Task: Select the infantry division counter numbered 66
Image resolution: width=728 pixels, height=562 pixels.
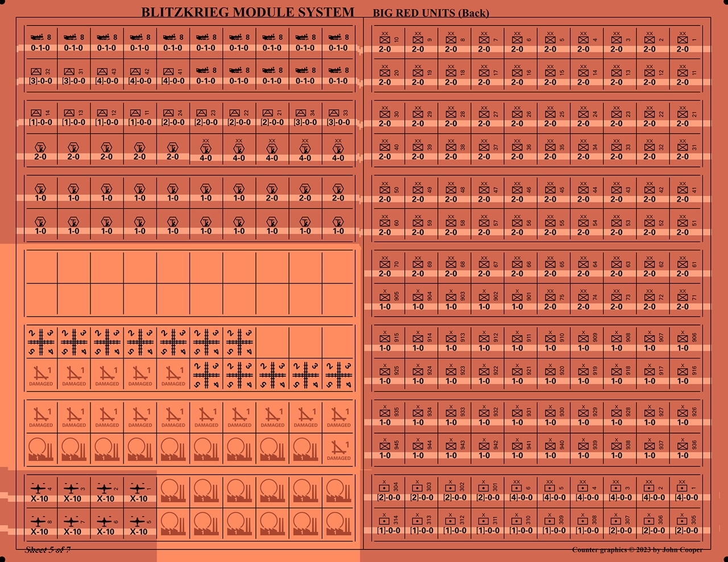Action: [522, 267]
